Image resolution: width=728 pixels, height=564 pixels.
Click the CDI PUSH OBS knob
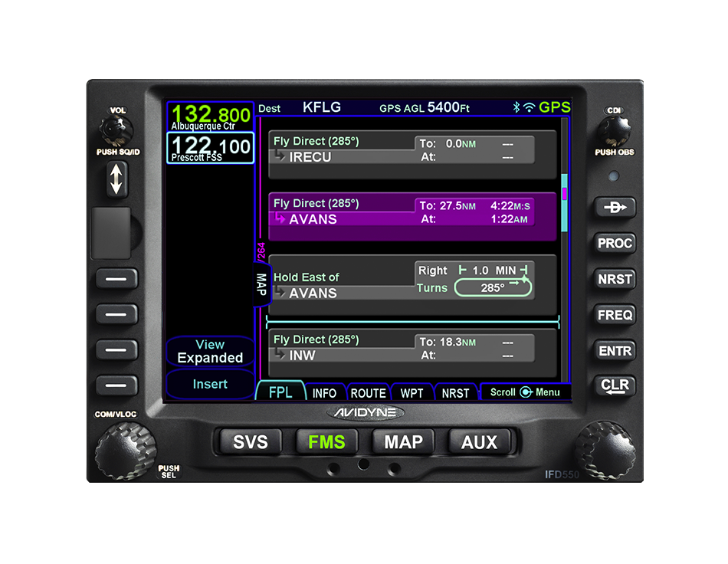point(615,130)
